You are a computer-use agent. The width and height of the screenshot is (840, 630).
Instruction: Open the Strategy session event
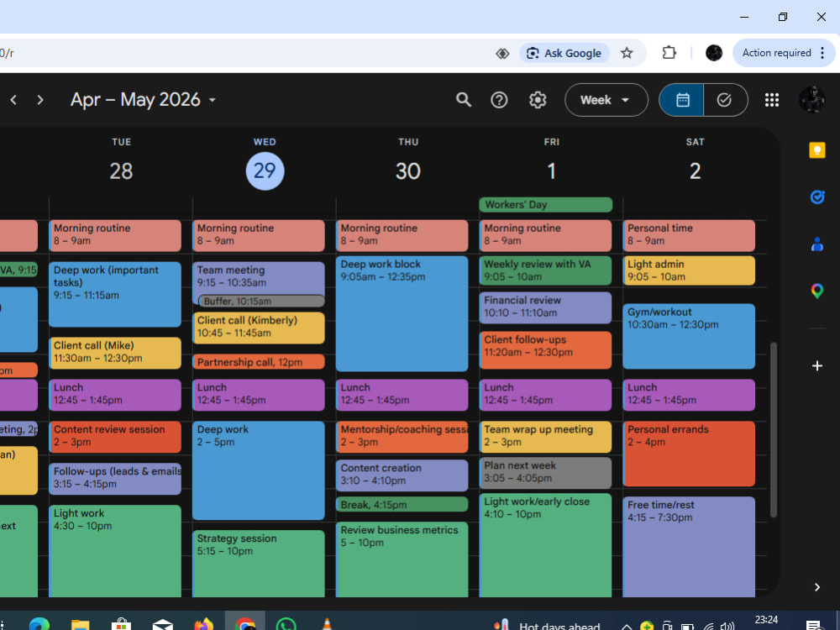click(x=258, y=564)
